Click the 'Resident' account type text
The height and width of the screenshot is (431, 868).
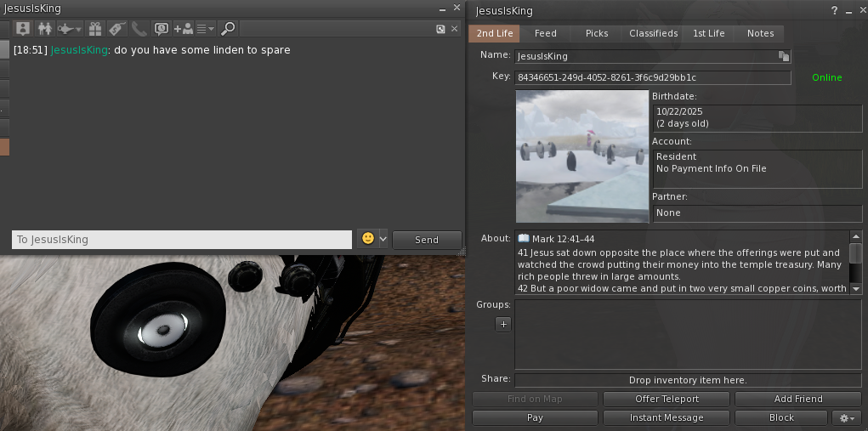(677, 156)
